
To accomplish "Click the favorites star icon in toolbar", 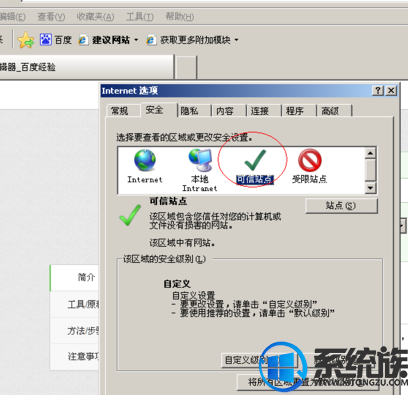I will [x=26, y=40].
